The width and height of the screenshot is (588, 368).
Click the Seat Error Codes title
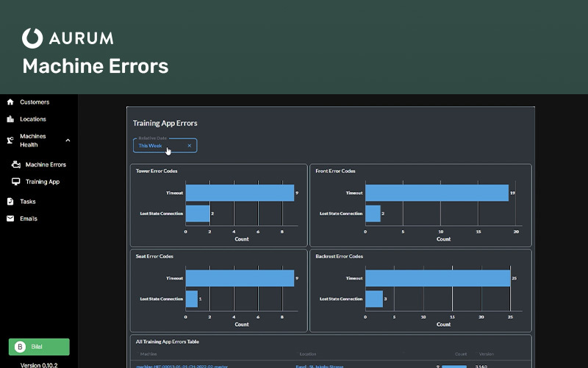coord(154,256)
